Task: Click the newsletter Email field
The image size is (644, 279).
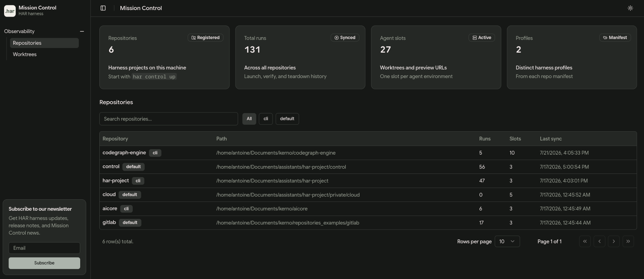Action: pyautogui.click(x=44, y=248)
